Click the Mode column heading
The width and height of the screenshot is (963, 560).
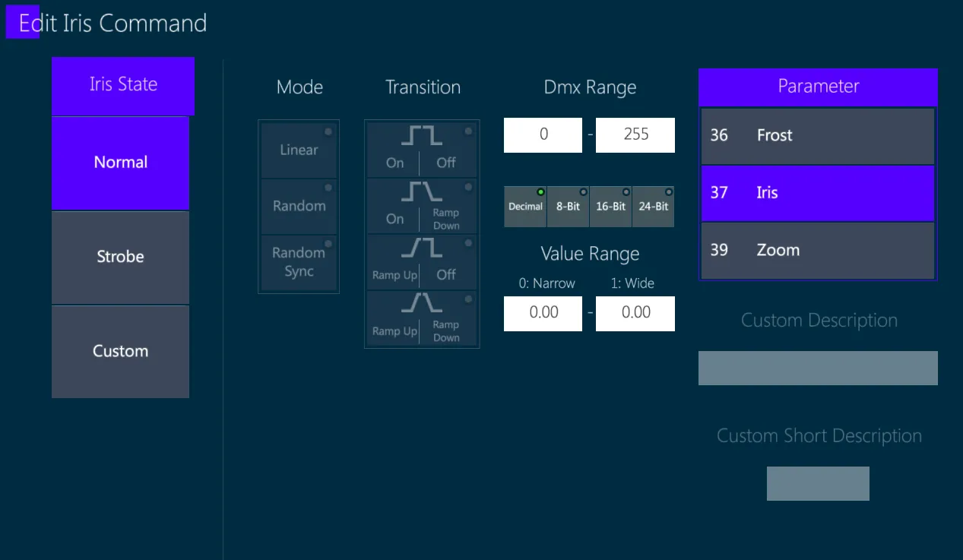[x=300, y=87]
